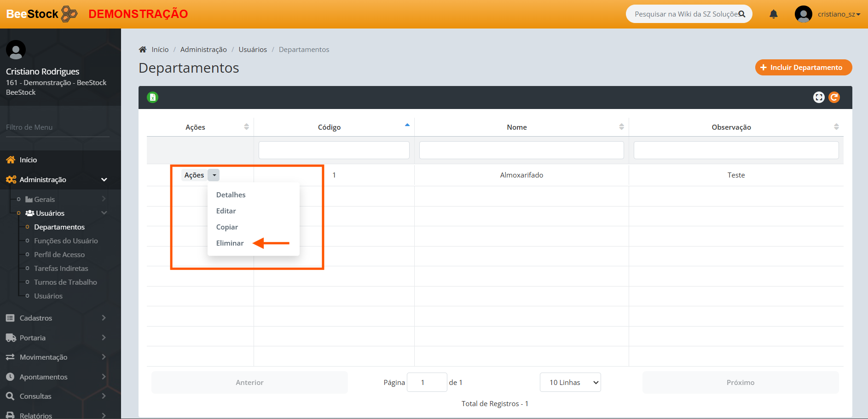This screenshot has height=419, width=868.
Task: Click the search magnifier in Wiki search
Action: [742, 14]
